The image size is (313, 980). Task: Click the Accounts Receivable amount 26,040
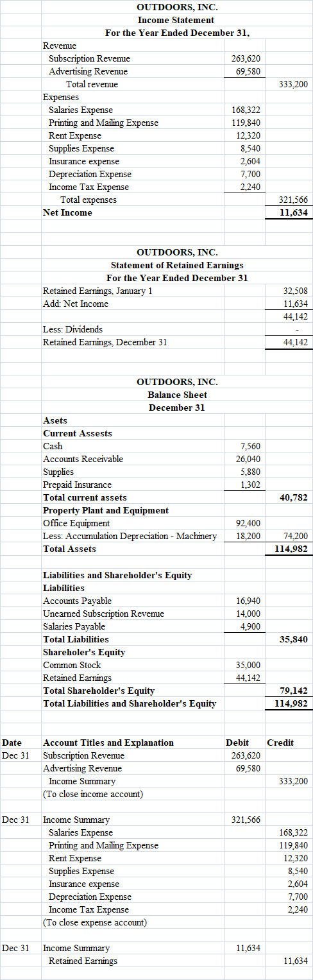(x=248, y=459)
